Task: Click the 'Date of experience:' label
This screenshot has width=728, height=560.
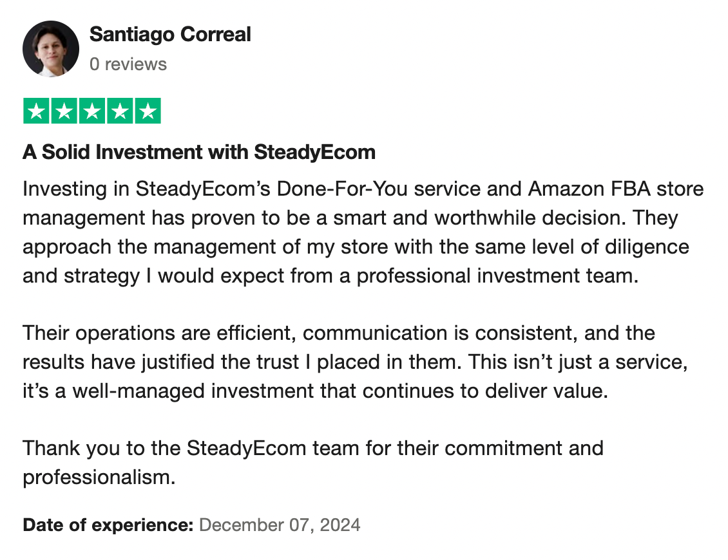Action: 108,525
